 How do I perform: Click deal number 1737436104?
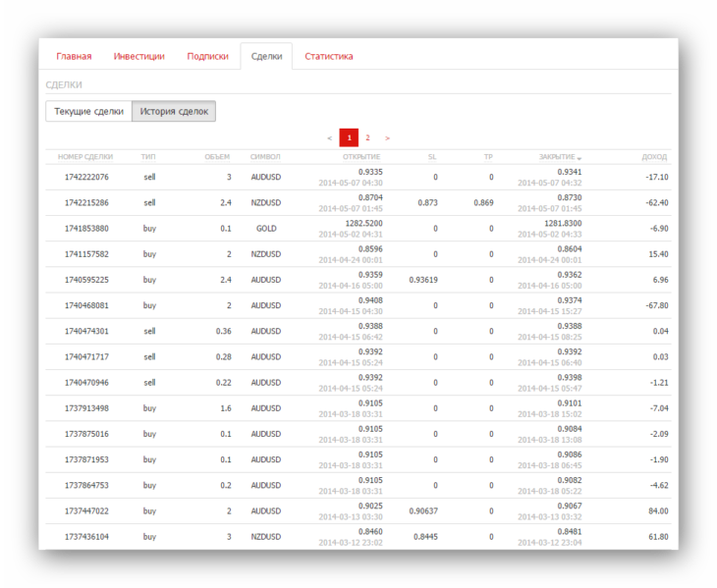[x=86, y=537]
